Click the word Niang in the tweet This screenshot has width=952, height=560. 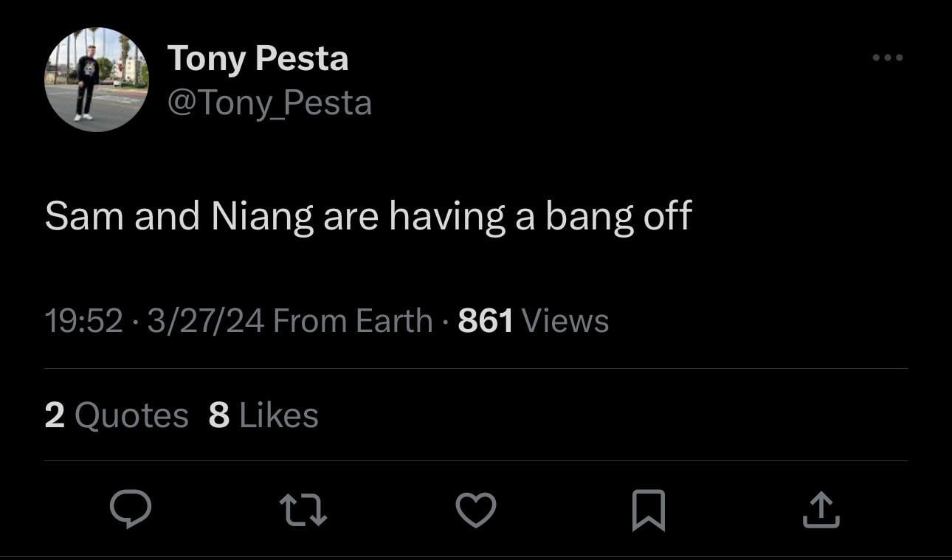(262, 216)
